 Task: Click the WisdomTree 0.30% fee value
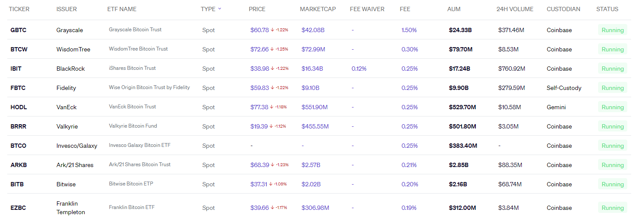[409, 49]
